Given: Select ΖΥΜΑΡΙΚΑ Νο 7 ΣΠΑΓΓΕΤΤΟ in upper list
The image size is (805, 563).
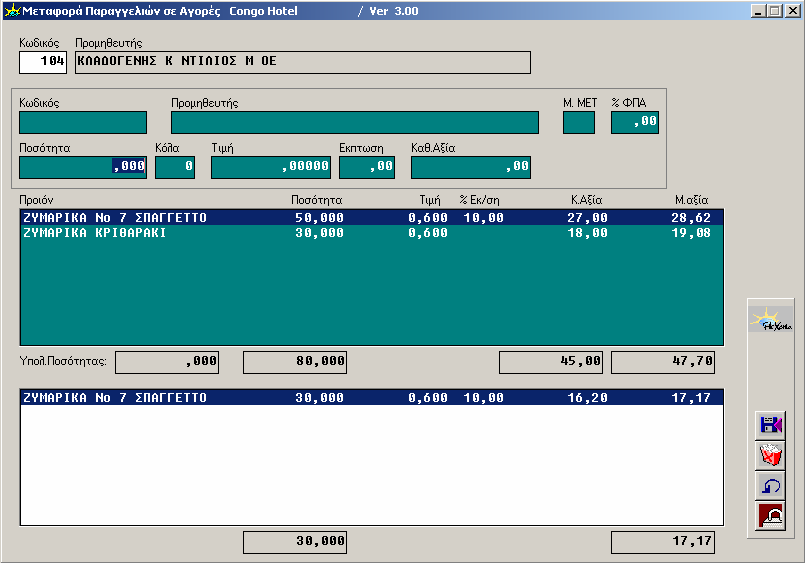Looking at the screenshot, I should click(x=372, y=218).
